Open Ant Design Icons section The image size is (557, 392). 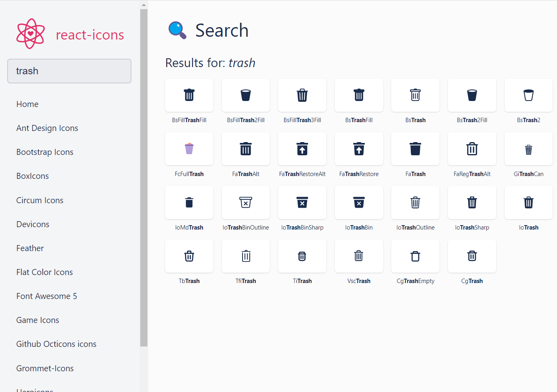click(x=47, y=128)
